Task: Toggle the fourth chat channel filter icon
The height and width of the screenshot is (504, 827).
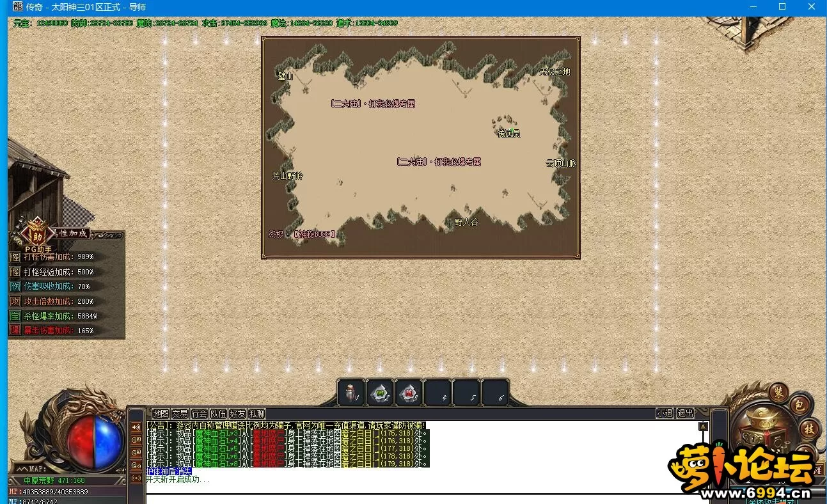Action: click(136, 465)
